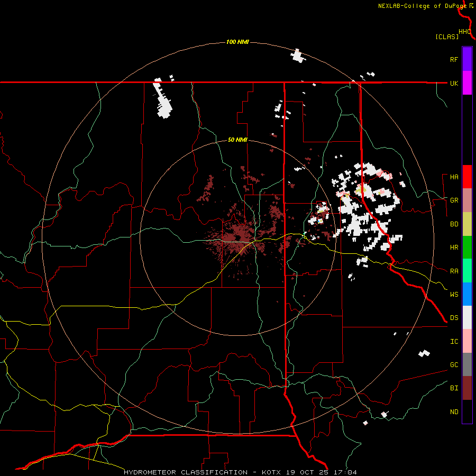Click the '[CLAS]' legend header text

(x=447, y=36)
